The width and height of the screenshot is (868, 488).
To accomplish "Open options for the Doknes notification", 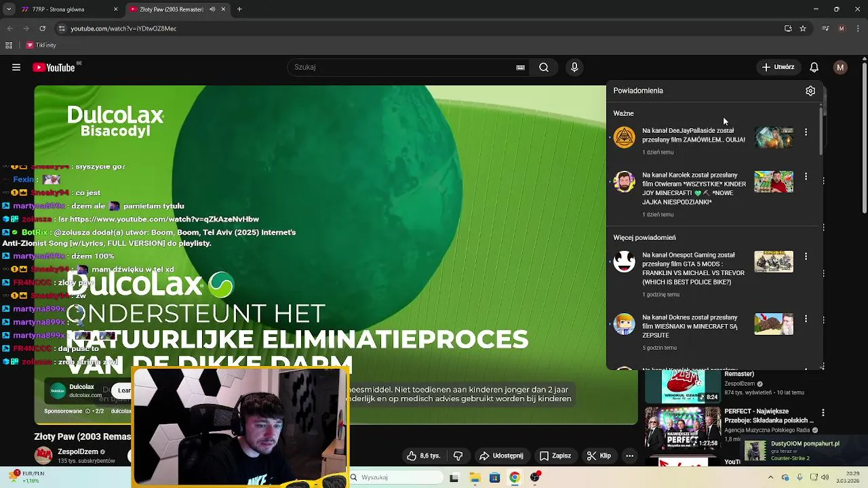I will [x=806, y=319].
